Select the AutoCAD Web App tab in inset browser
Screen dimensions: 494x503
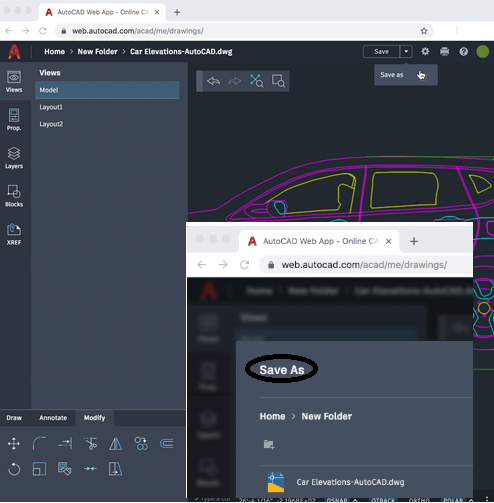coord(319,241)
